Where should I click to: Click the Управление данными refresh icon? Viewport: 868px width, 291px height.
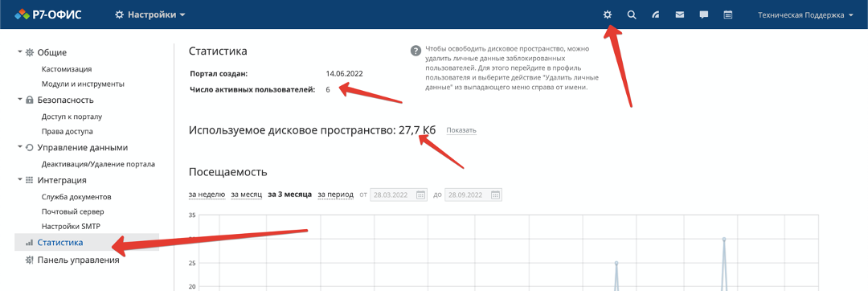pos(30,148)
